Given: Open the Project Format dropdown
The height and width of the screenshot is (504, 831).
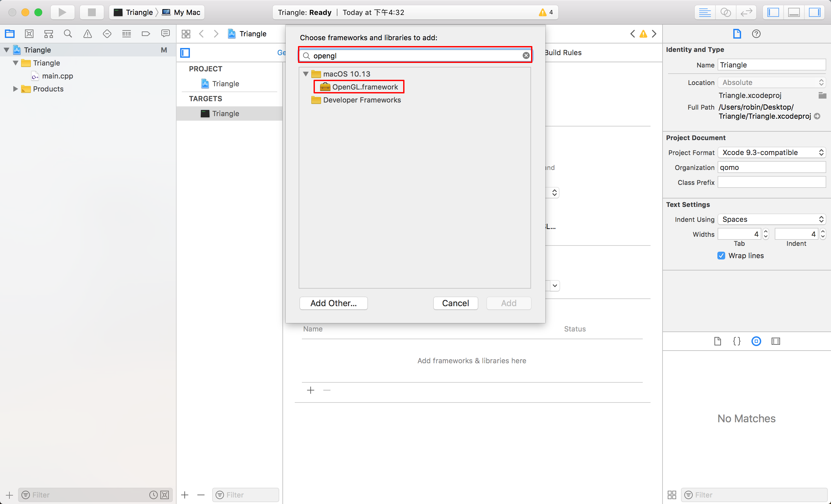Looking at the screenshot, I should 772,153.
